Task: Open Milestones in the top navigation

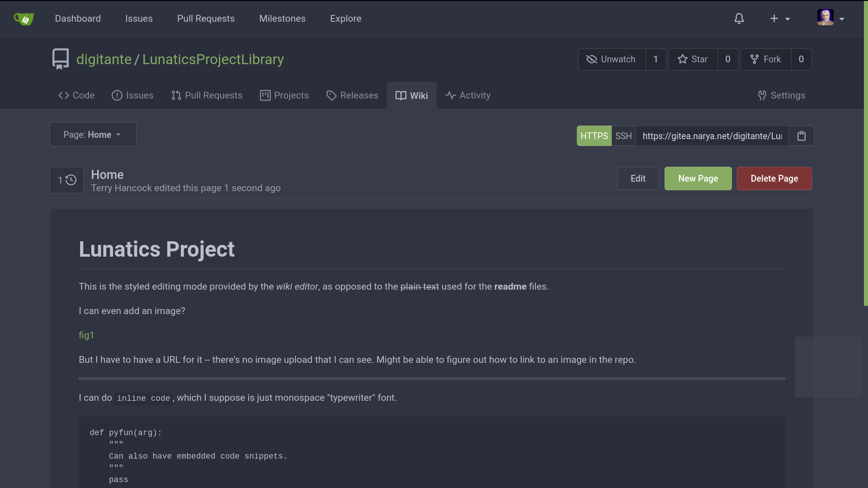Action: pos(282,19)
